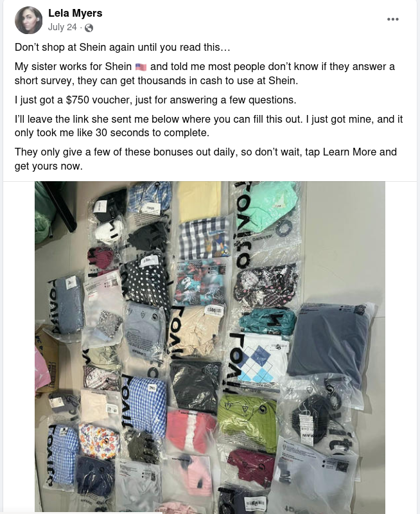Click the large navy blue package in photo

329,344
